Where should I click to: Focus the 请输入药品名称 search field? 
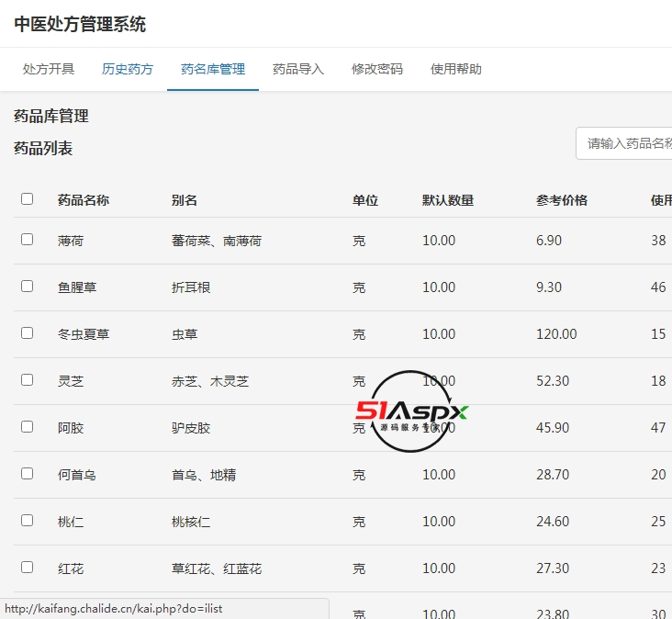point(624,143)
